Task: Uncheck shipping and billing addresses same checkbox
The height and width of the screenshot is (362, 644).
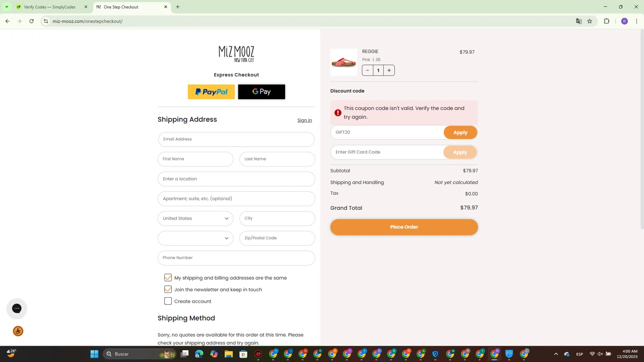Action: (168, 278)
